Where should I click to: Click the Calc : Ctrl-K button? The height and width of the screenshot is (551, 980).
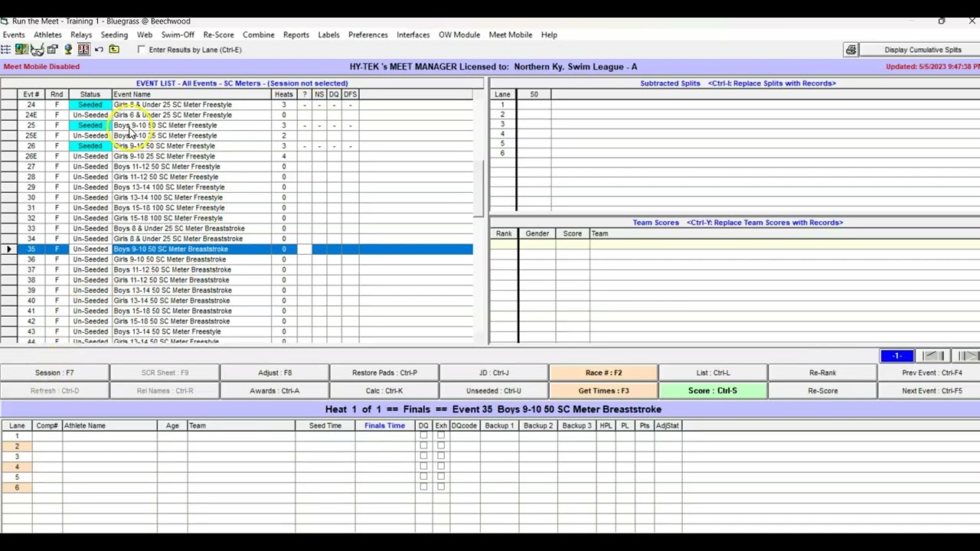384,390
